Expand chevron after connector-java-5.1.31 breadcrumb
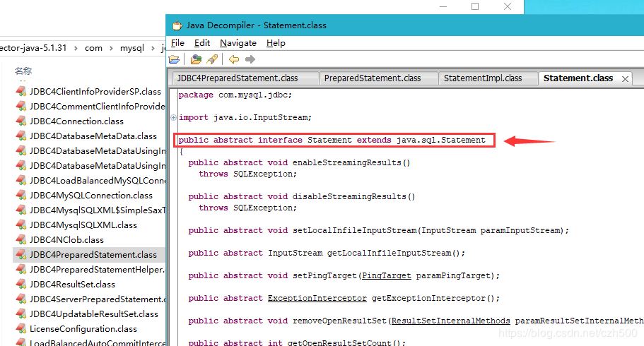 coord(76,49)
